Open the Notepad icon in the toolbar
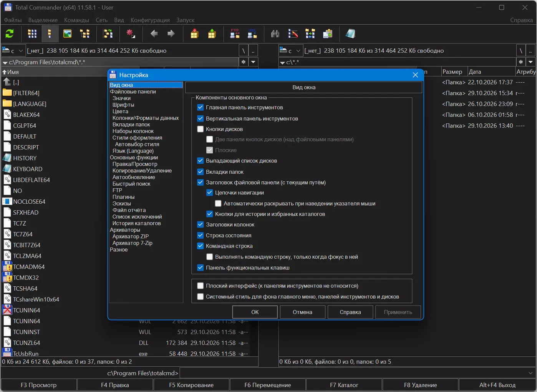 [350, 34]
